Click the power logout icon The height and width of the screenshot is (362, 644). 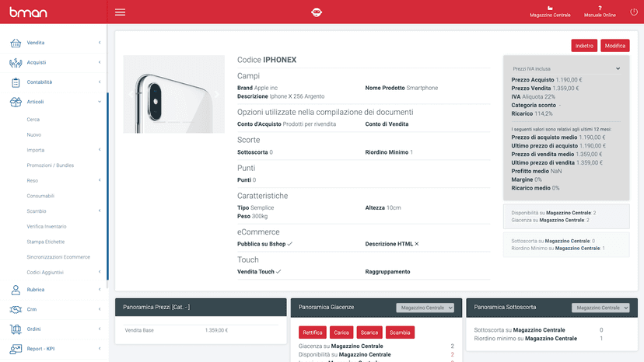[634, 12]
